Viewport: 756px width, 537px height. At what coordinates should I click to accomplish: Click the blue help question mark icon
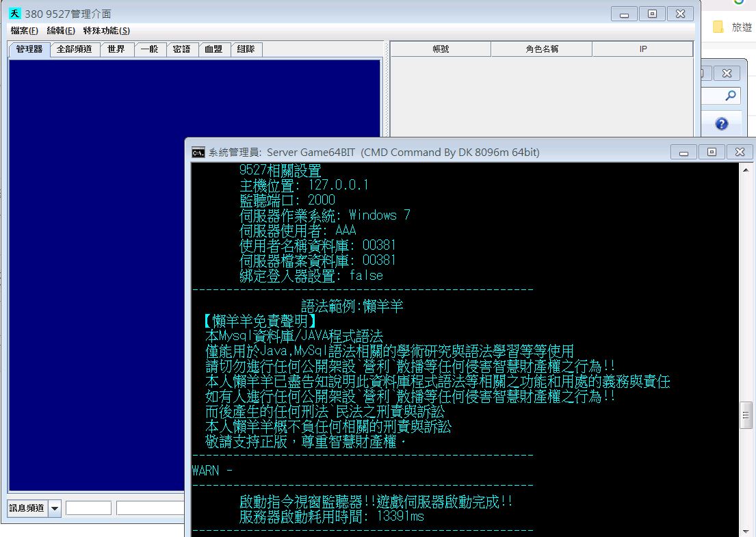pos(722,125)
